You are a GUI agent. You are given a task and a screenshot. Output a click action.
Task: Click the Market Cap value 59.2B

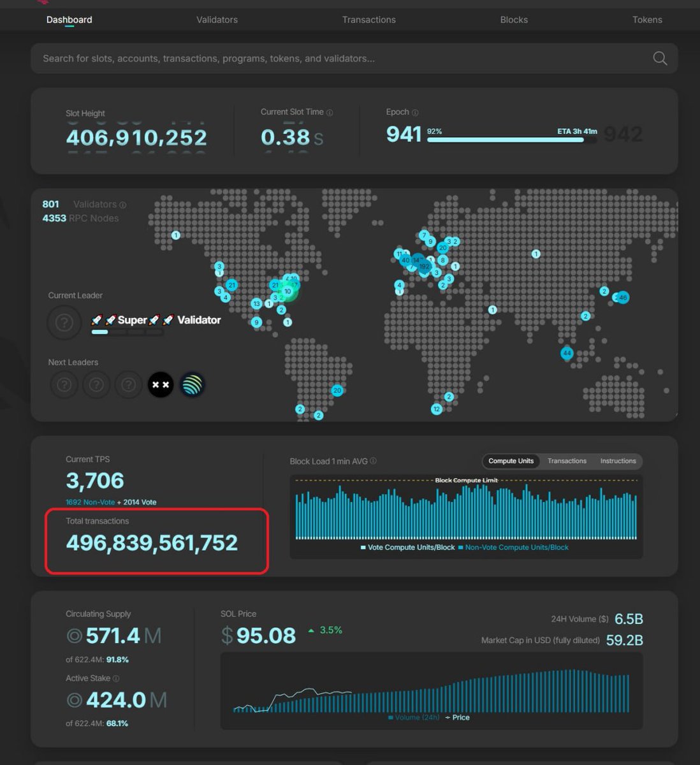click(x=624, y=640)
